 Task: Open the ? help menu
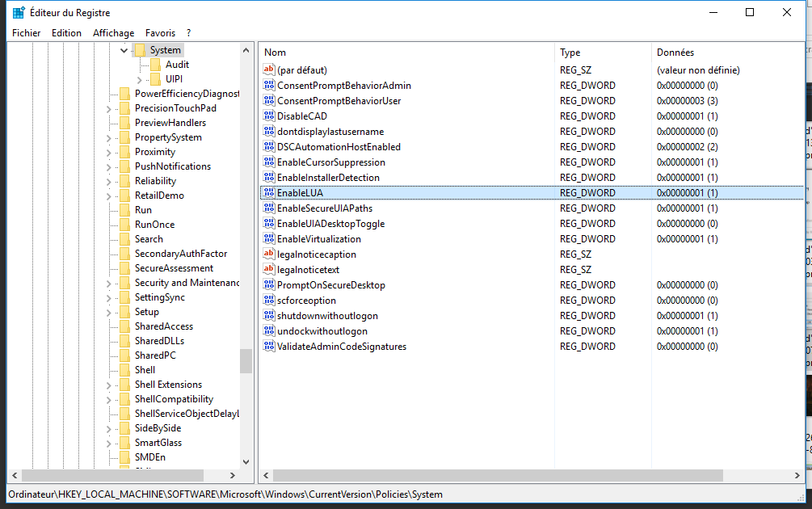click(x=188, y=32)
